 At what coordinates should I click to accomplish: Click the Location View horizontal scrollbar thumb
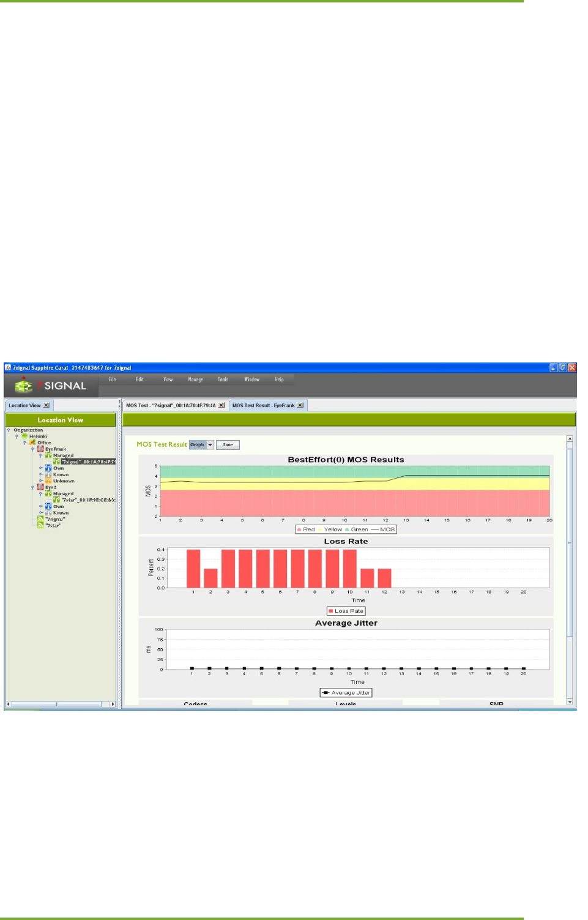coord(57,704)
